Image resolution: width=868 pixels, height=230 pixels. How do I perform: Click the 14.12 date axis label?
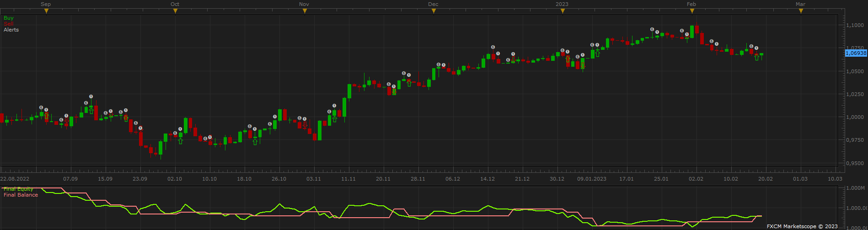coord(488,179)
